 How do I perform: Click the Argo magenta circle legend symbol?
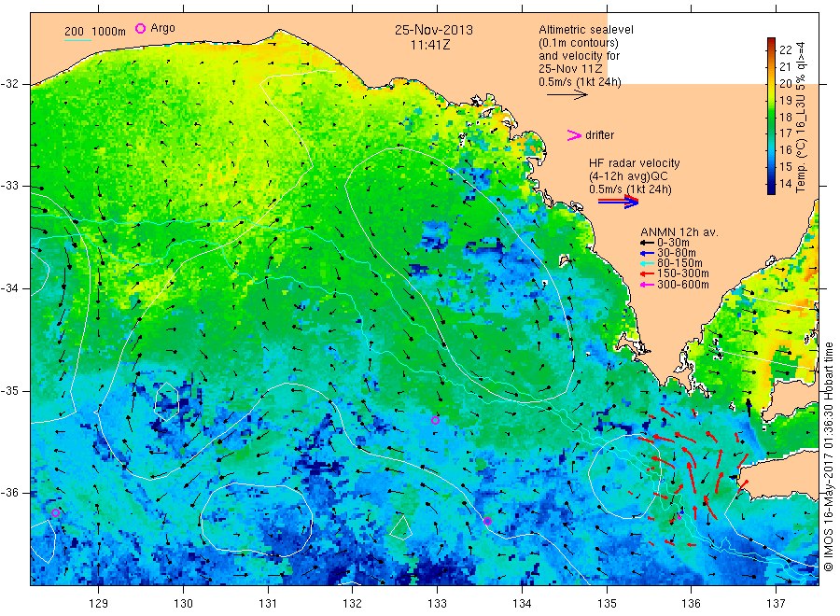pos(140,28)
